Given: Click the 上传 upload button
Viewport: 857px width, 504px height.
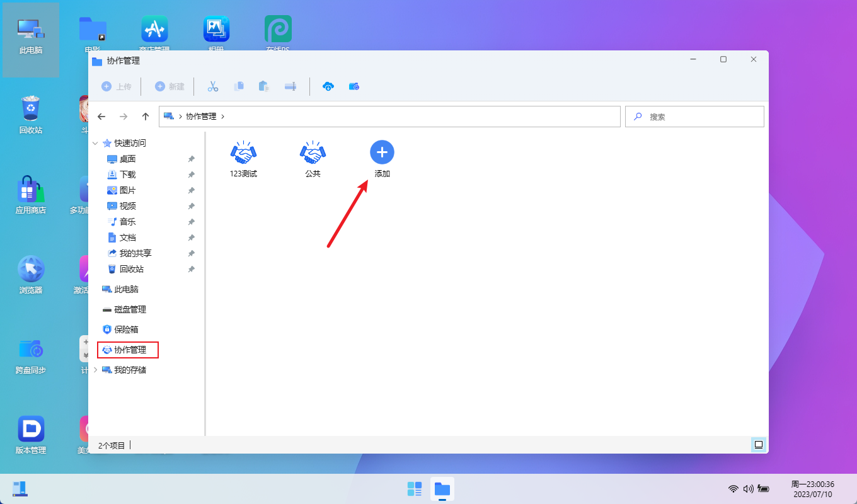Looking at the screenshot, I should [117, 86].
